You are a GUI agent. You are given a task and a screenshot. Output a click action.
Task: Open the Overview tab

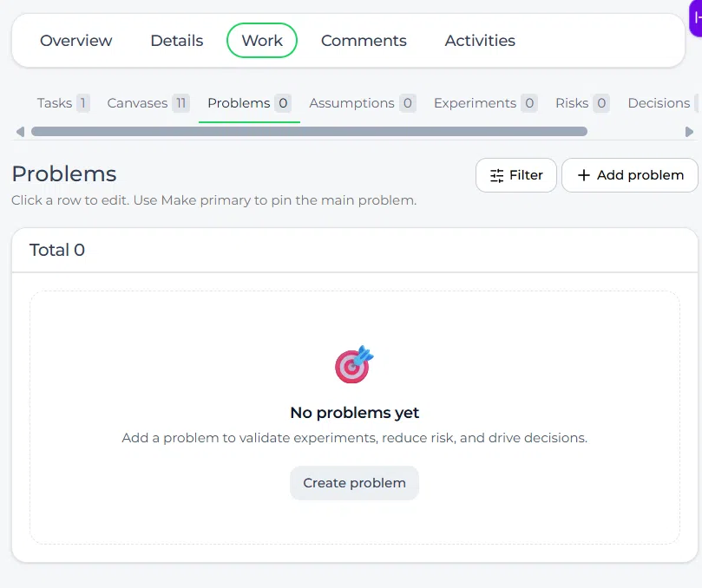pyautogui.click(x=75, y=40)
